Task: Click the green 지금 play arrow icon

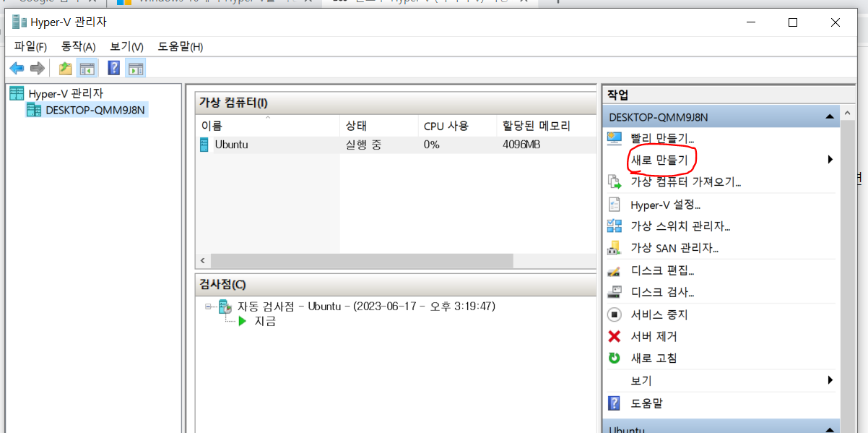Action: [x=244, y=322]
